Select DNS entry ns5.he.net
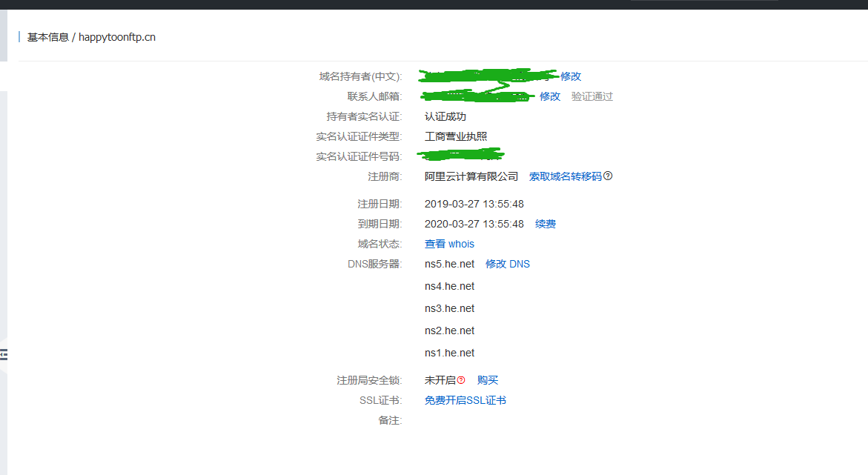 (449, 264)
